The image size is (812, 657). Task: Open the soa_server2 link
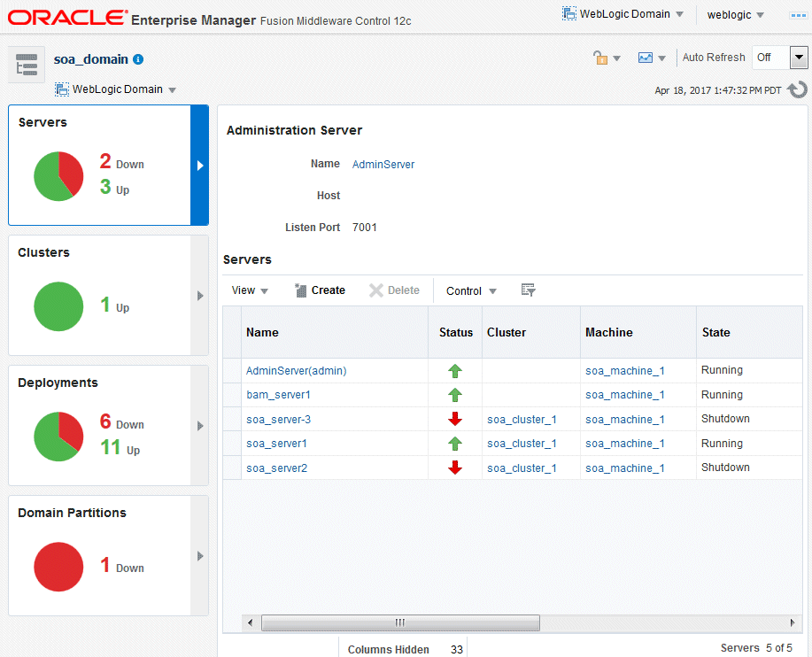click(277, 468)
